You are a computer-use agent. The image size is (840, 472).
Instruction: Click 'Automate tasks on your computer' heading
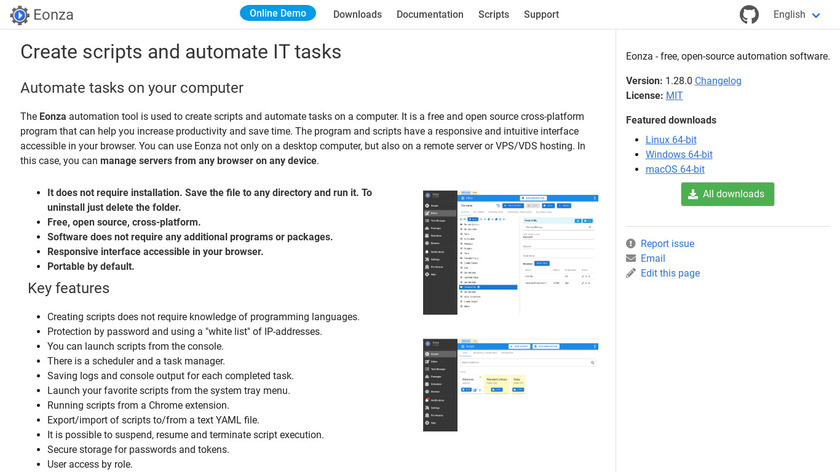(132, 88)
